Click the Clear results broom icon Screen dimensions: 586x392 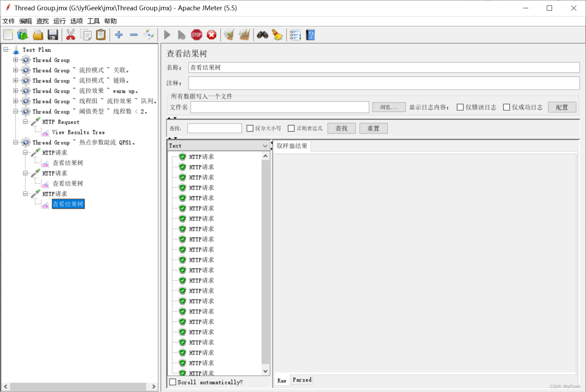tap(229, 35)
